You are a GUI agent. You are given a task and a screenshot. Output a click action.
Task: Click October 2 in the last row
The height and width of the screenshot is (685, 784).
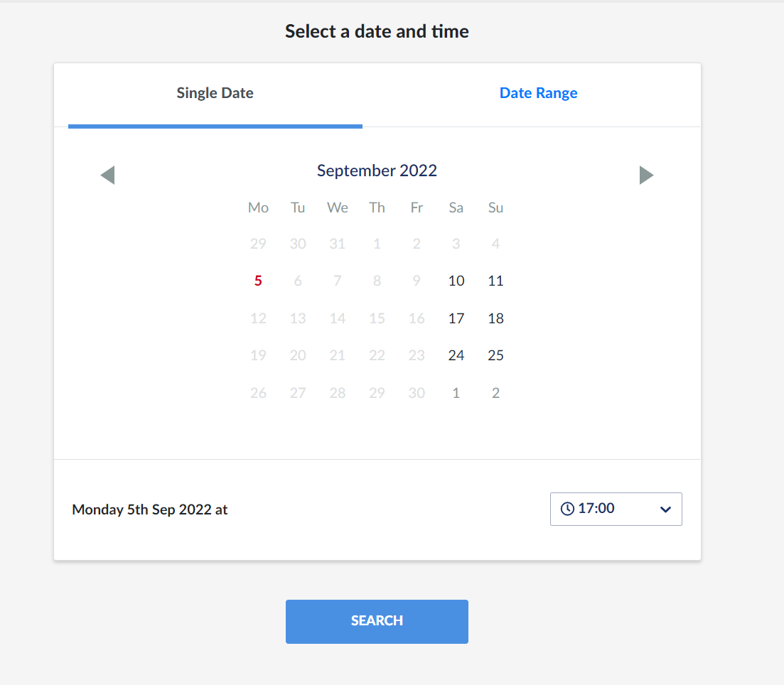495,393
